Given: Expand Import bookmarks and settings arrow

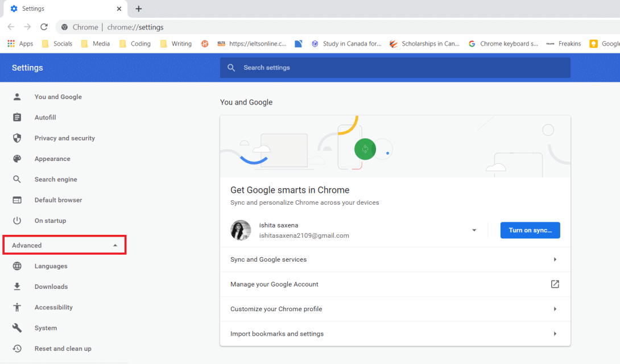Looking at the screenshot, I should pyautogui.click(x=555, y=333).
